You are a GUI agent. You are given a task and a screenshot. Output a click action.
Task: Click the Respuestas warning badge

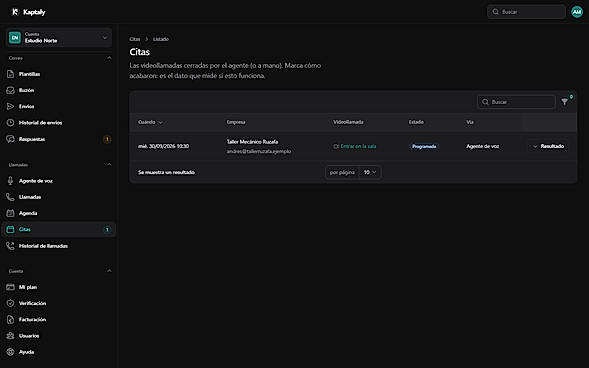tap(107, 139)
